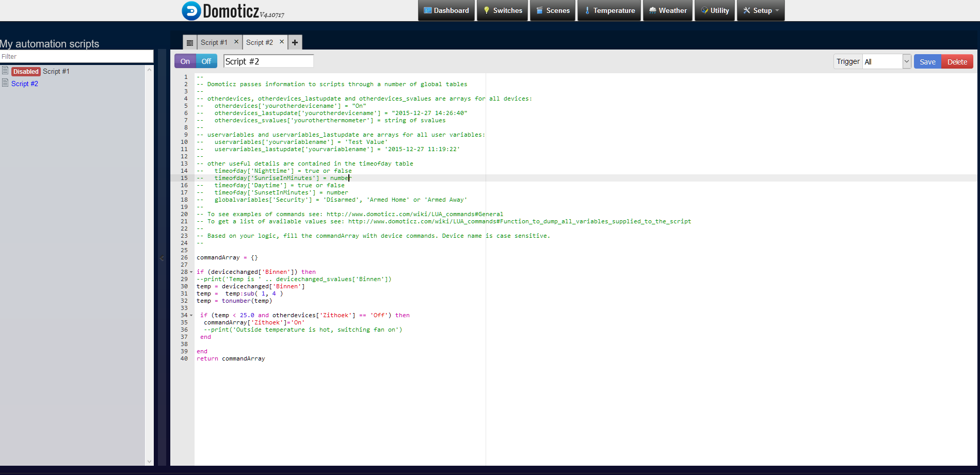
Task: Click the Trigger label text
Action: (848, 61)
